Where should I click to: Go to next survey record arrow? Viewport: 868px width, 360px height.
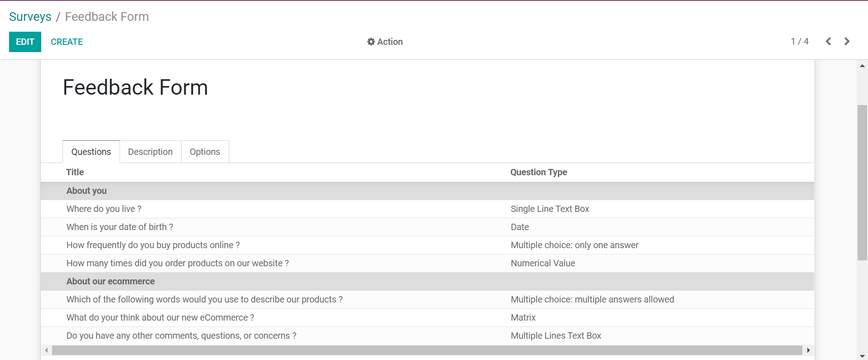[x=847, y=42]
